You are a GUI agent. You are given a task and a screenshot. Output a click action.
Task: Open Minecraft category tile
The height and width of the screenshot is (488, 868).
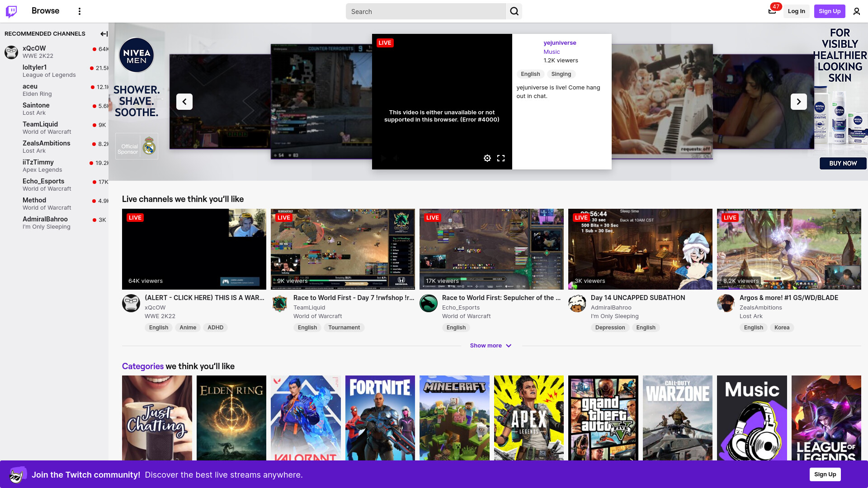pyautogui.click(x=454, y=418)
